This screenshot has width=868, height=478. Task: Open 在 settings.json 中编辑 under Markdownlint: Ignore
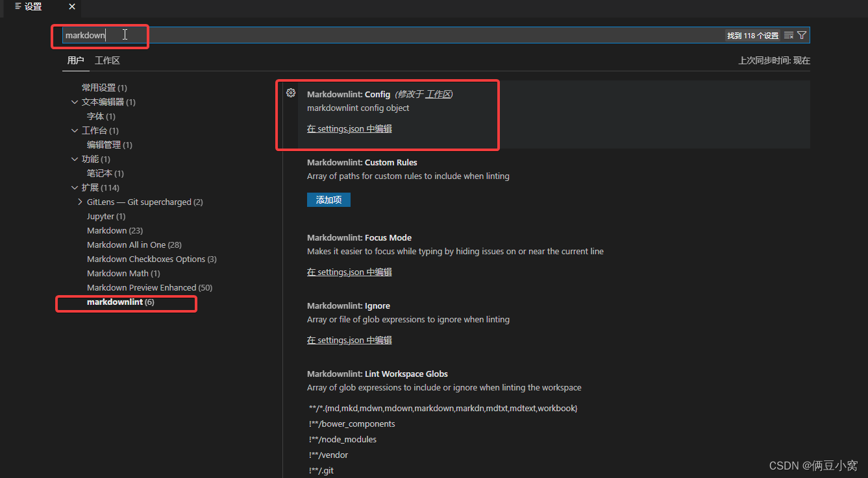(349, 339)
